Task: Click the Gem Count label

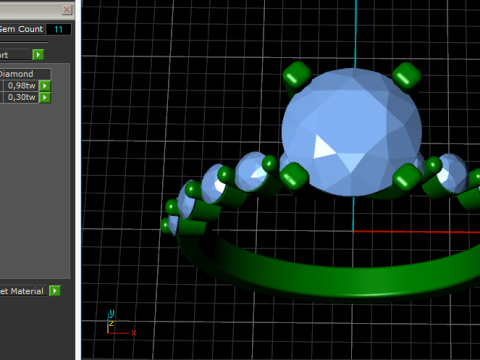Action: click(x=21, y=29)
